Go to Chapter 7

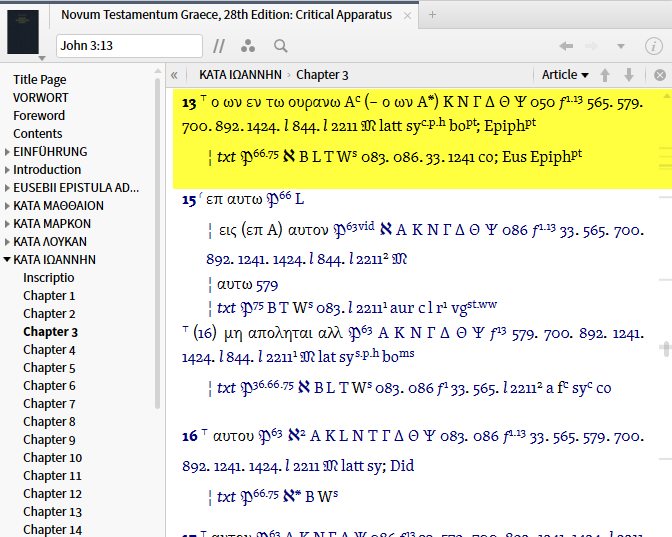[x=49, y=404]
